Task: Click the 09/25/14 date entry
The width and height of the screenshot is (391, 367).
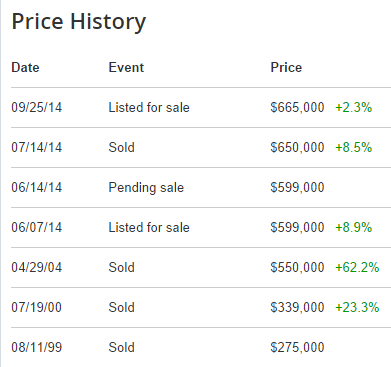Action: pyautogui.click(x=37, y=107)
